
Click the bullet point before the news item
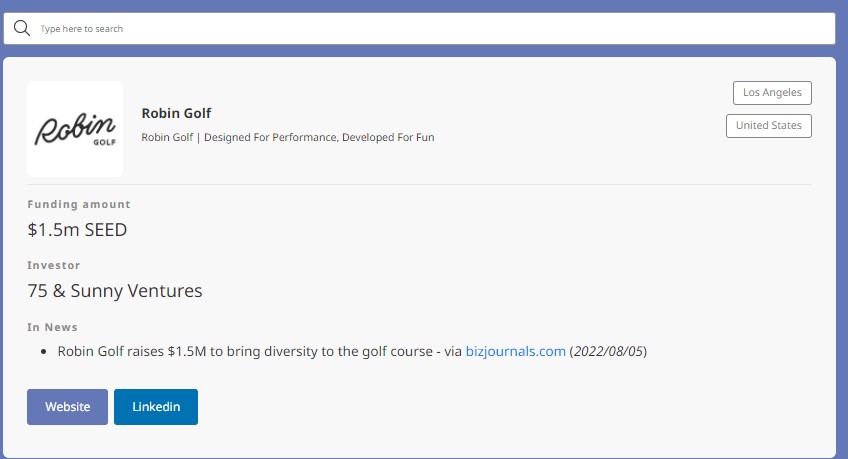[x=45, y=352]
